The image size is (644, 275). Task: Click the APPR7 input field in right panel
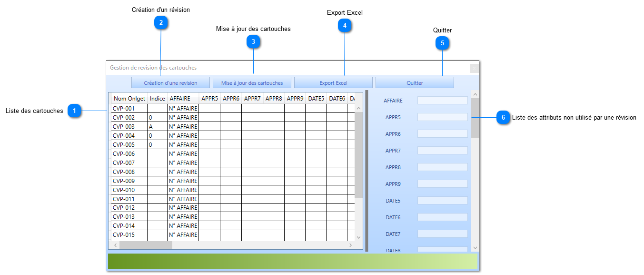(x=443, y=151)
